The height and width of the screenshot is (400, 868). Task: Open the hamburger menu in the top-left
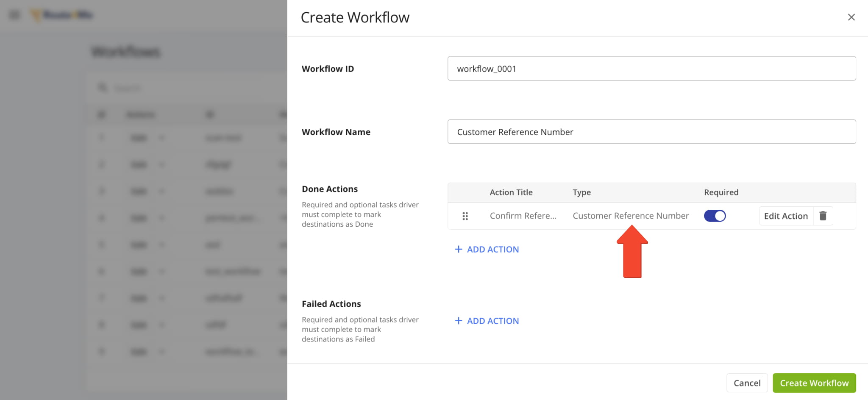tap(14, 15)
